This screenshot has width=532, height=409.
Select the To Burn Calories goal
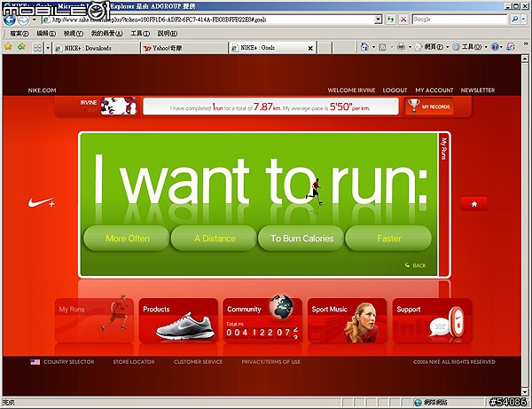point(301,239)
